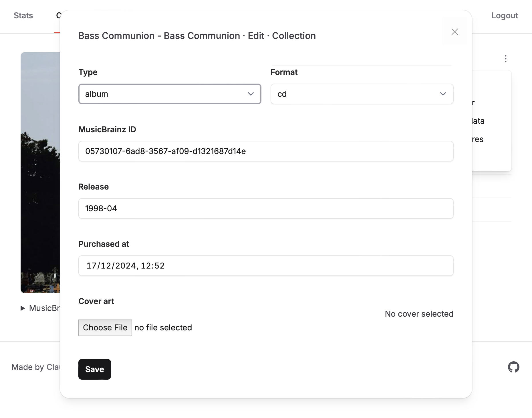This screenshot has height=418, width=532.
Task: Expand the MusicBrainz details disclosure triangle
Action: (x=23, y=308)
